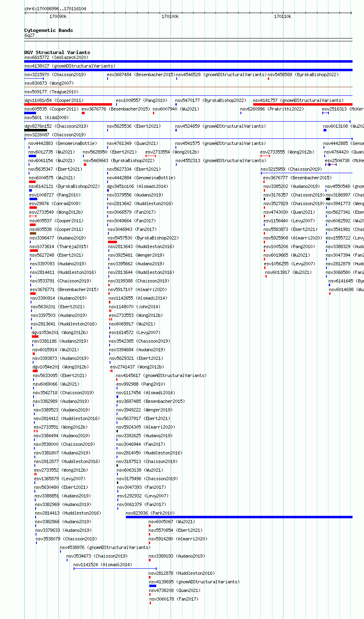Click the chr6:170086996..170116104 region label
This screenshot has width=364, height=619.
tap(55, 9)
